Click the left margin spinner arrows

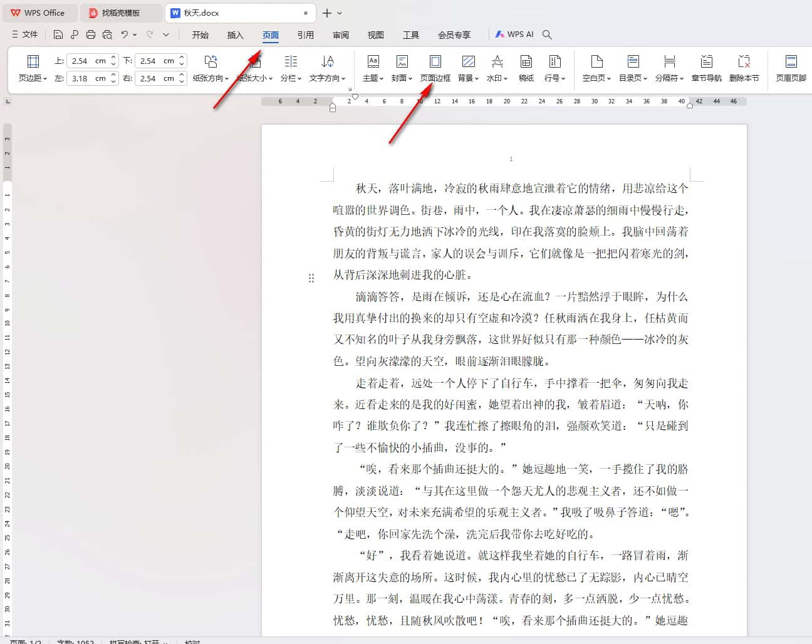click(x=113, y=78)
